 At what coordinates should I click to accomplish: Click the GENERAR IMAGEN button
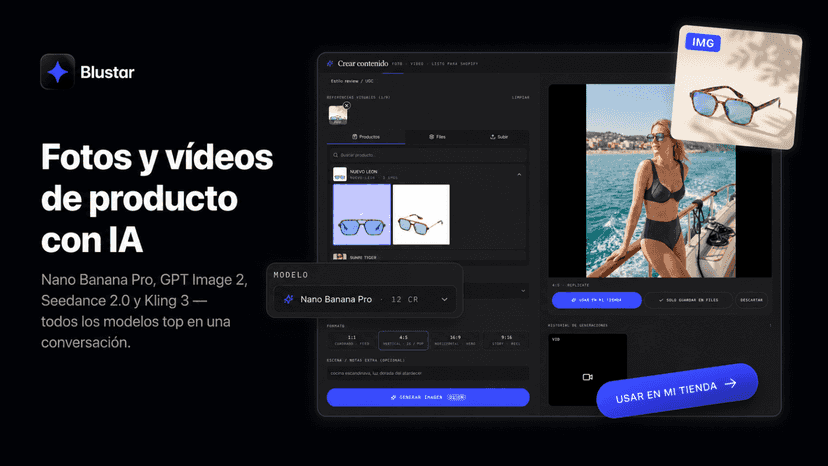(428, 397)
